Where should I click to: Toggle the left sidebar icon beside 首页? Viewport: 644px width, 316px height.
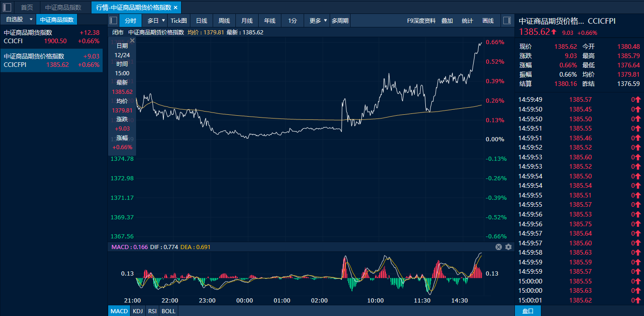click(7, 7)
